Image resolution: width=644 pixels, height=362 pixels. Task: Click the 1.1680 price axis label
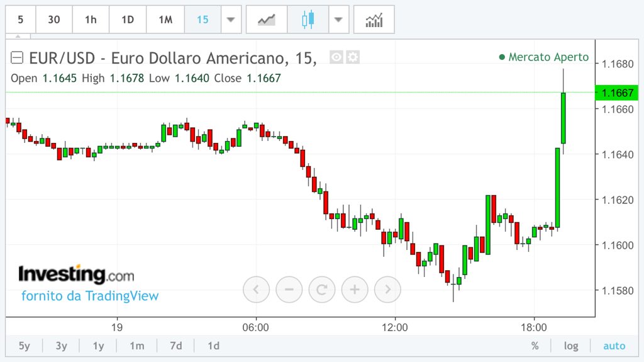(618, 64)
